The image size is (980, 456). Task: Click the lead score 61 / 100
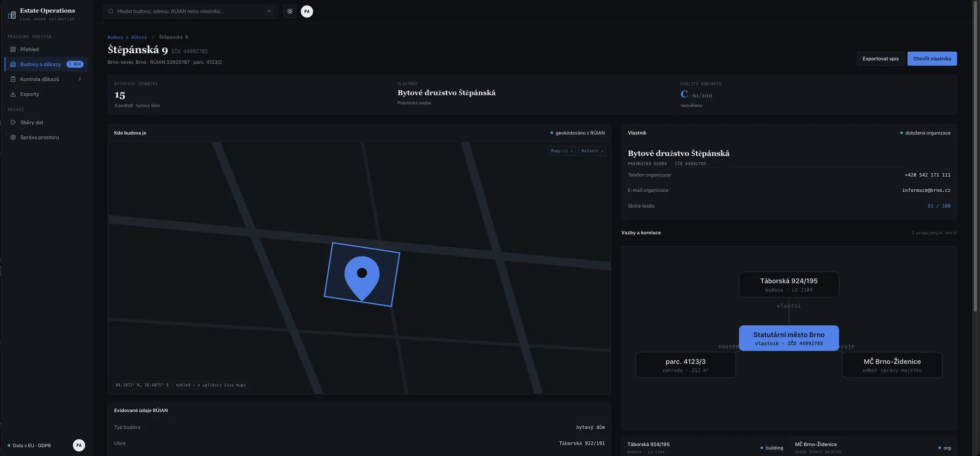[x=939, y=206]
